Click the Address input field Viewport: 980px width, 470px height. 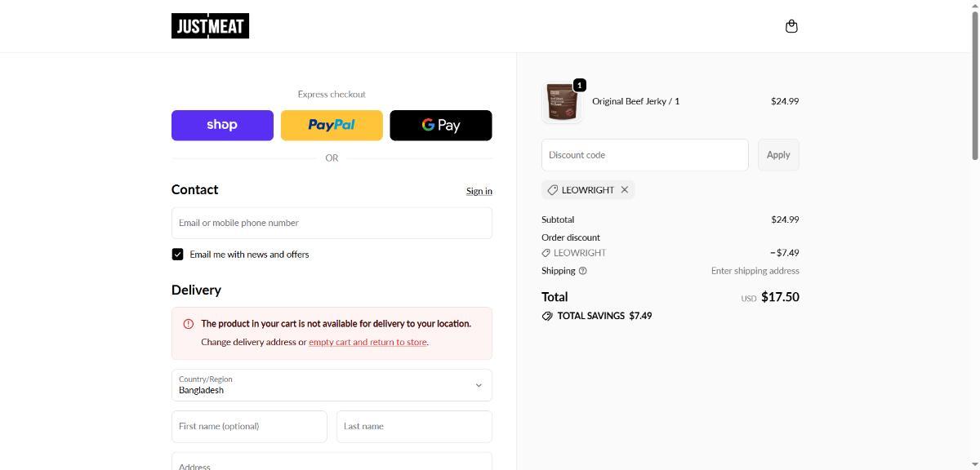click(332, 462)
